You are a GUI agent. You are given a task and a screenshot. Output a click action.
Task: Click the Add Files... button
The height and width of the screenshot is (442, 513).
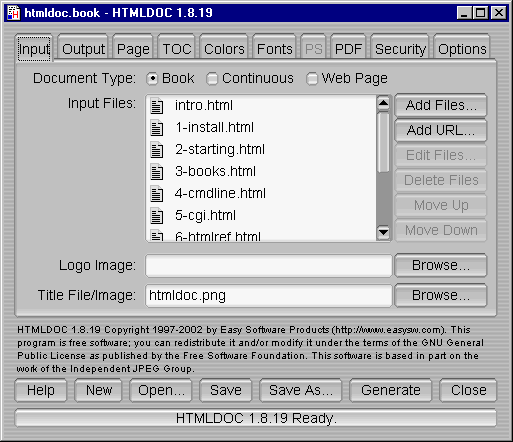click(441, 105)
